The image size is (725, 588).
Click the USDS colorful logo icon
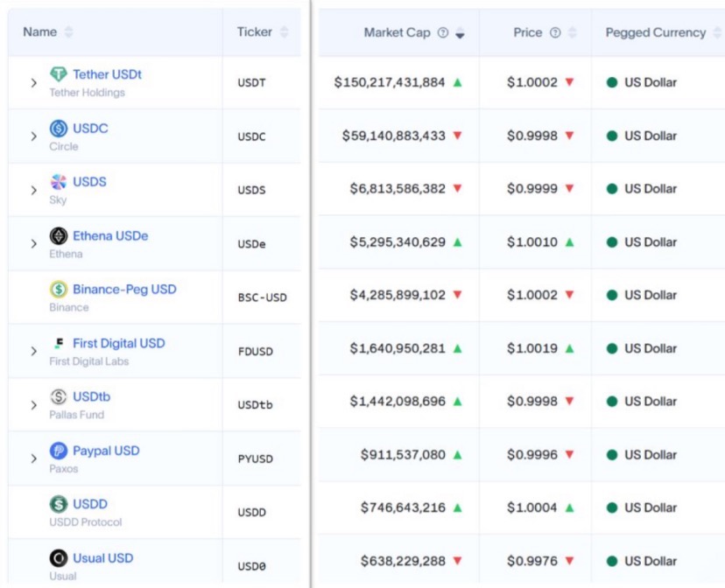tap(59, 182)
